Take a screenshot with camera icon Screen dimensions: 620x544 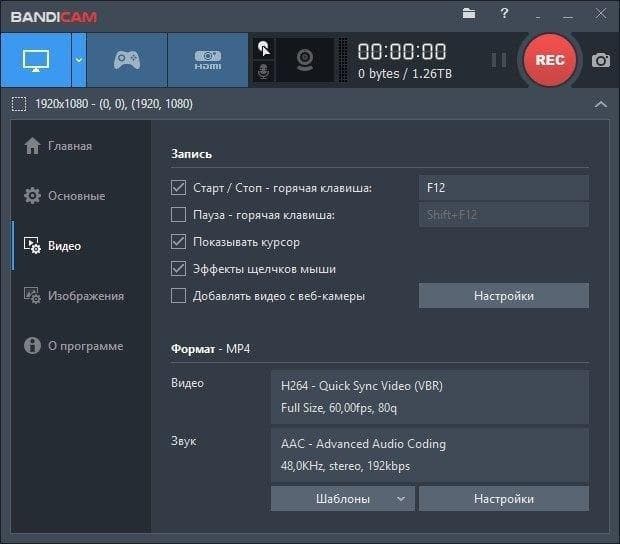pyautogui.click(x=601, y=60)
